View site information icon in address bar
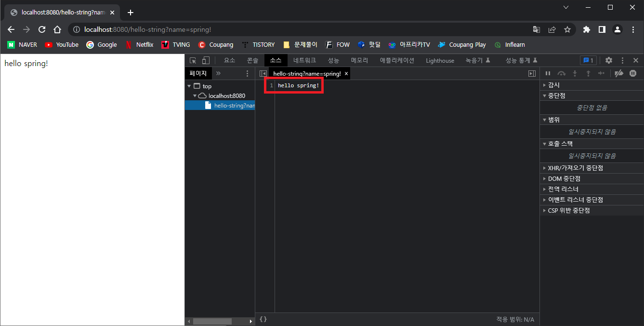 tap(76, 29)
